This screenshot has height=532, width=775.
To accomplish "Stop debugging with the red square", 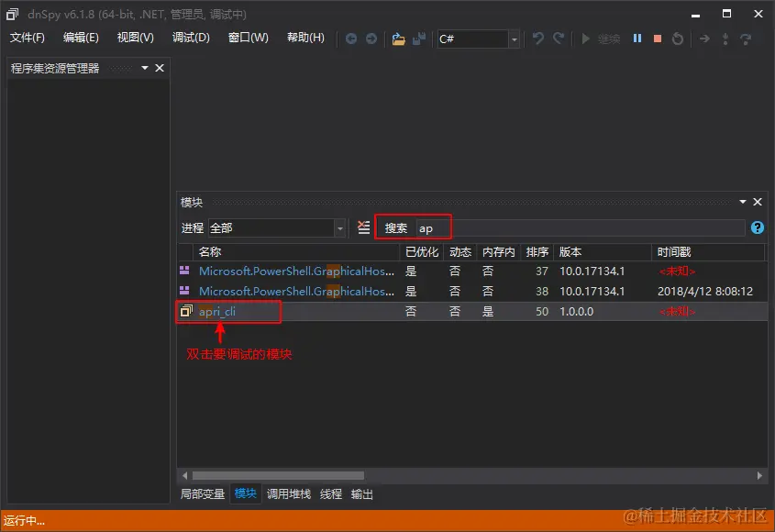I will pos(658,39).
